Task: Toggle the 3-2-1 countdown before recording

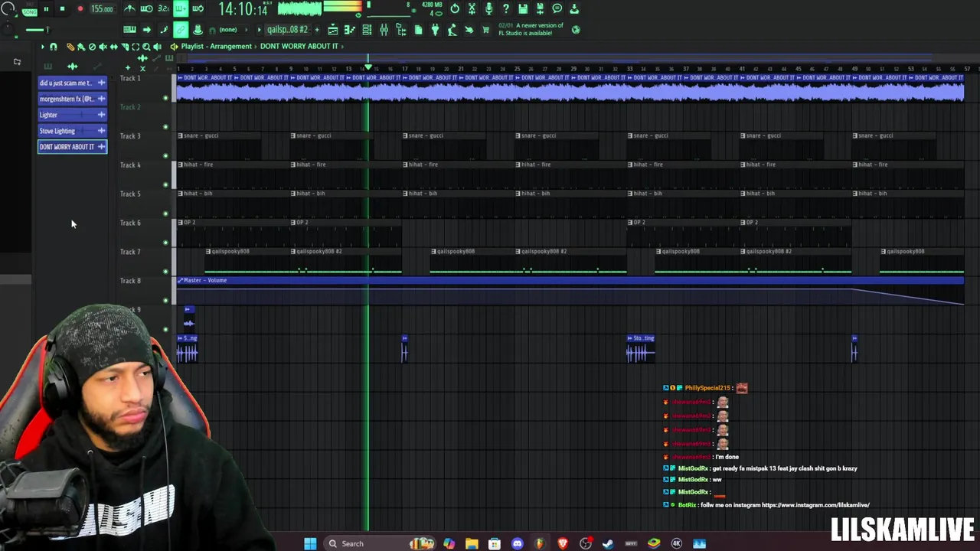Action: click(x=163, y=9)
